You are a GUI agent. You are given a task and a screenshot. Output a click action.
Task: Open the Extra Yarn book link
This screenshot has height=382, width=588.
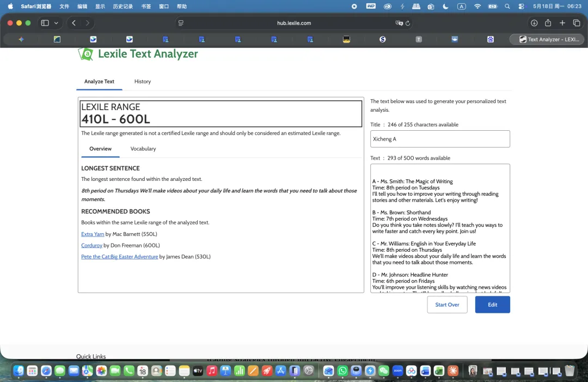93,234
